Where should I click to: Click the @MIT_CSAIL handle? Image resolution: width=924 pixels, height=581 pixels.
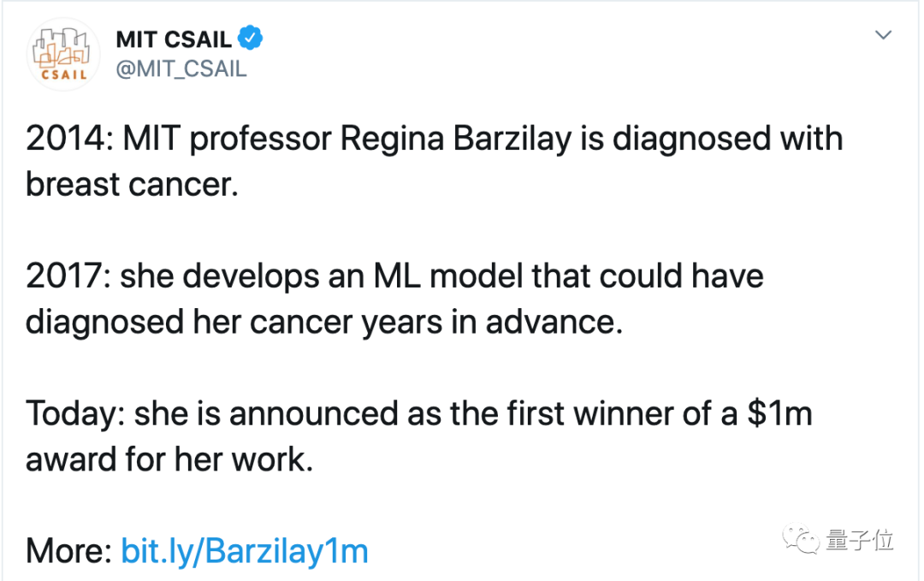coord(181,70)
